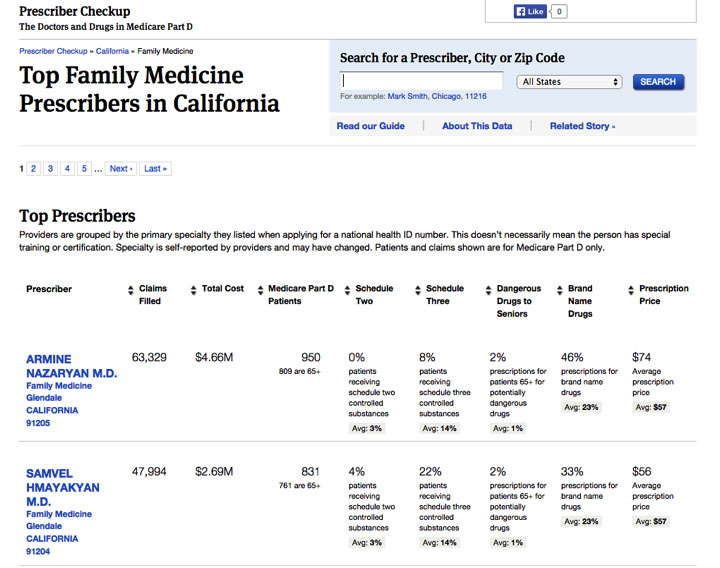This screenshot has height=568, width=720.
Task: Click the blue SEARCH button
Action: [658, 82]
